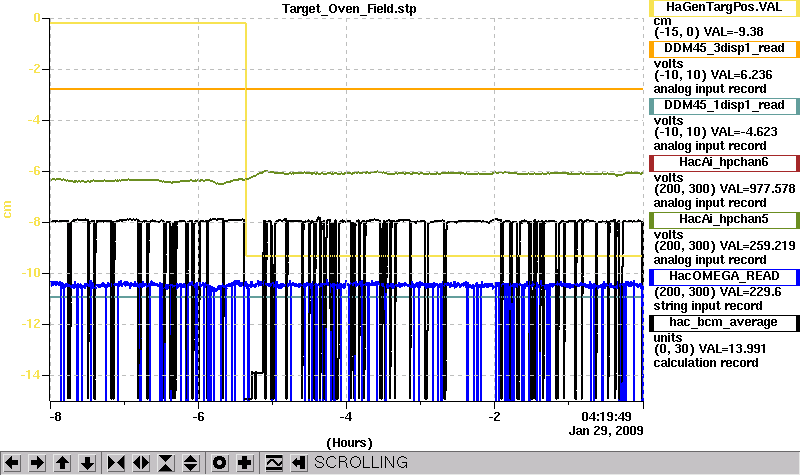Click the -6 tick label on time axis
800x475 pixels.
(198, 417)
